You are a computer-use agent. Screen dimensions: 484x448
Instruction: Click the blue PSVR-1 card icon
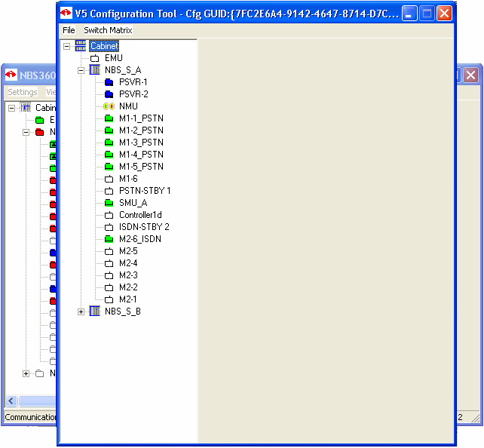109,82
